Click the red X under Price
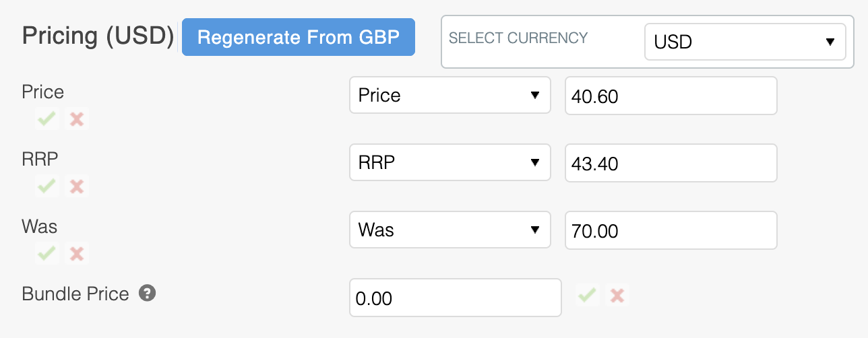The height and width of the screenshot is (338, 868). pyautogui.click(x=77, y=119)
